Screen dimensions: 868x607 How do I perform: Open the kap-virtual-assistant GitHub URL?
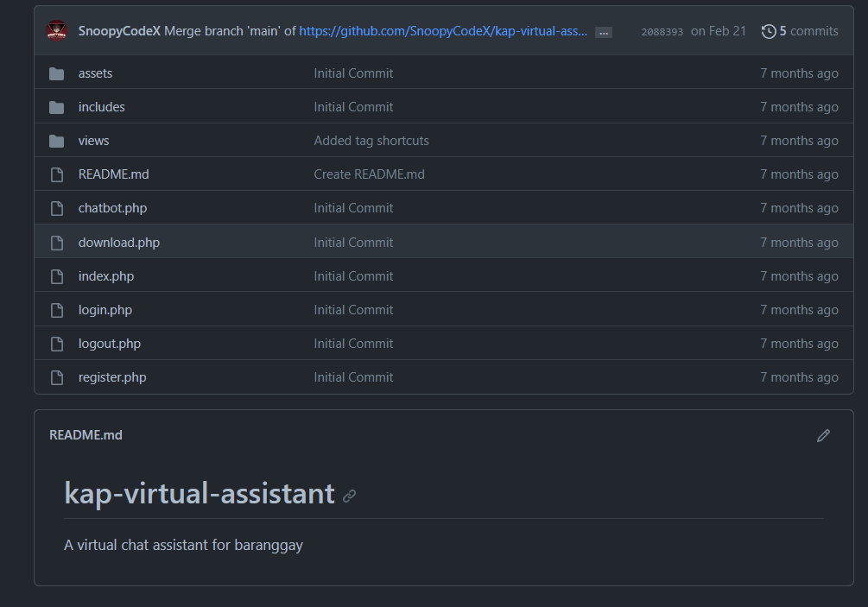[x=443, y=31]
